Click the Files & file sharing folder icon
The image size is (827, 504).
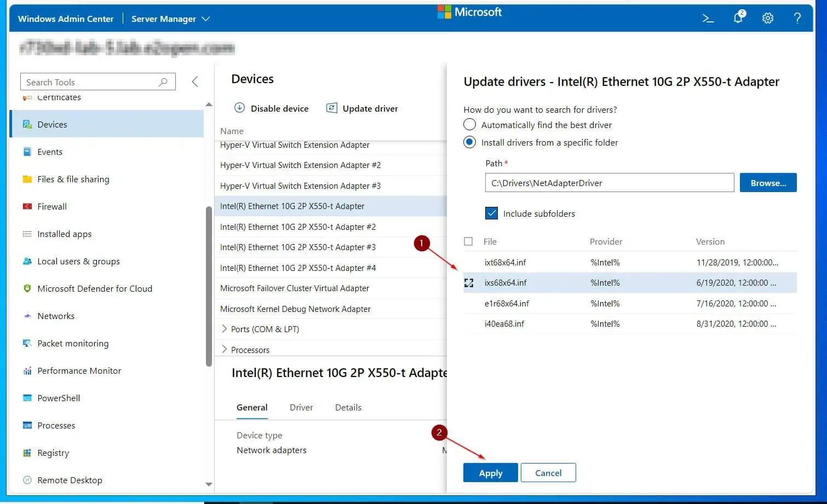click(x=27, y=179)
